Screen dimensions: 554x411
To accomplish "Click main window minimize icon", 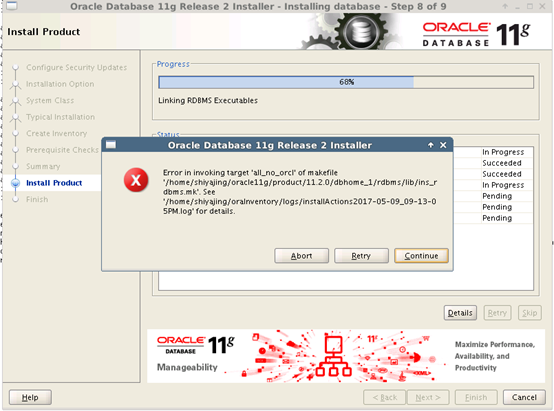I will pyautogui.click(x=517, y=7).
